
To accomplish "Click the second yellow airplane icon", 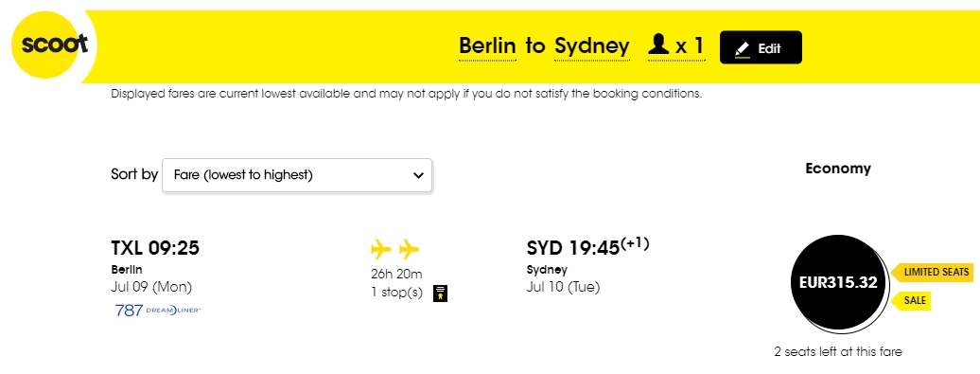I will [x=409, y=250].
